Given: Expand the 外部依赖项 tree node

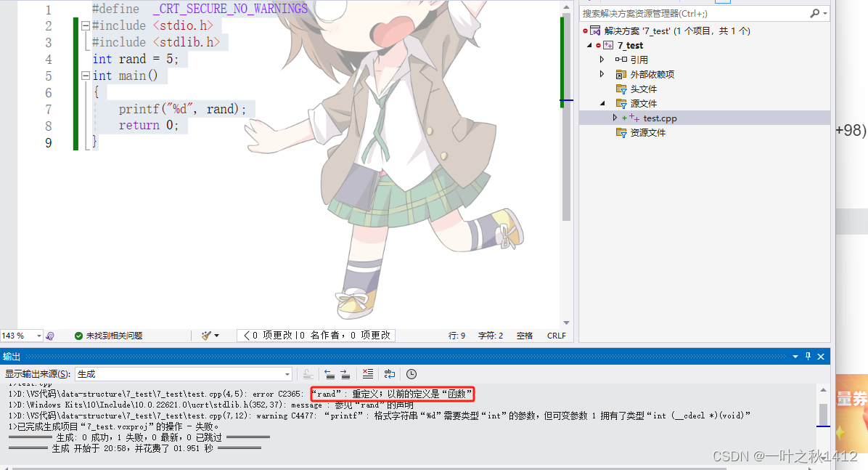Looking at the screenshot, I should coord(602,73).
